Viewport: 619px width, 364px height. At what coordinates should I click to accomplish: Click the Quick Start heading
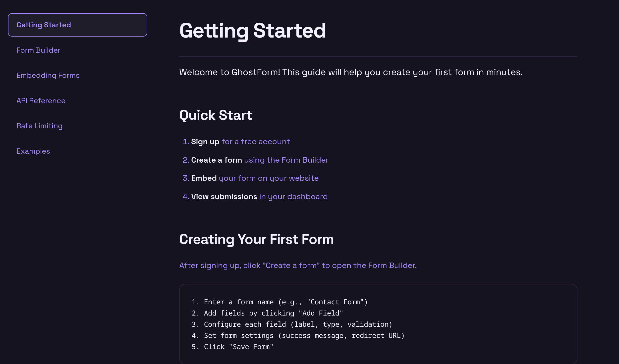point(216,115)
